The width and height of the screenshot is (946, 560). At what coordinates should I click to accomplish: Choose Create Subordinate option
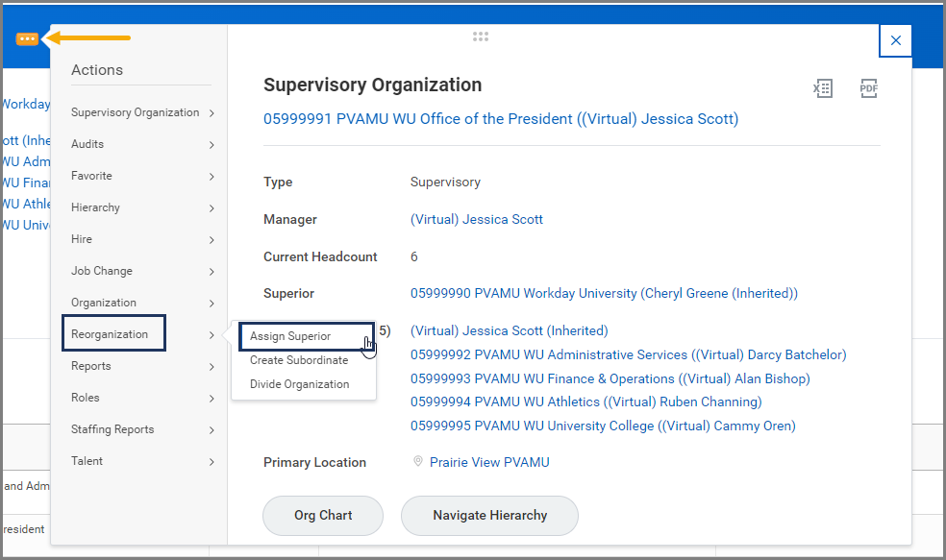(299, 360)
